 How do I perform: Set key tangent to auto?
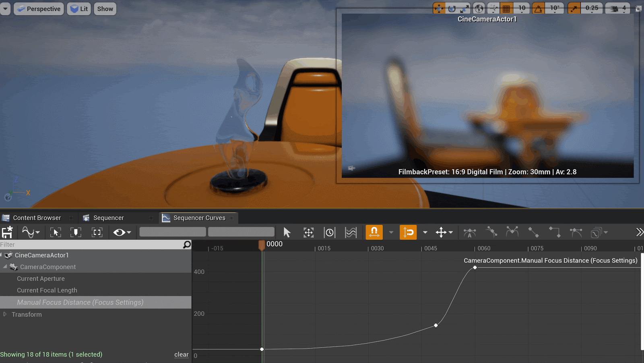(470, 232)
